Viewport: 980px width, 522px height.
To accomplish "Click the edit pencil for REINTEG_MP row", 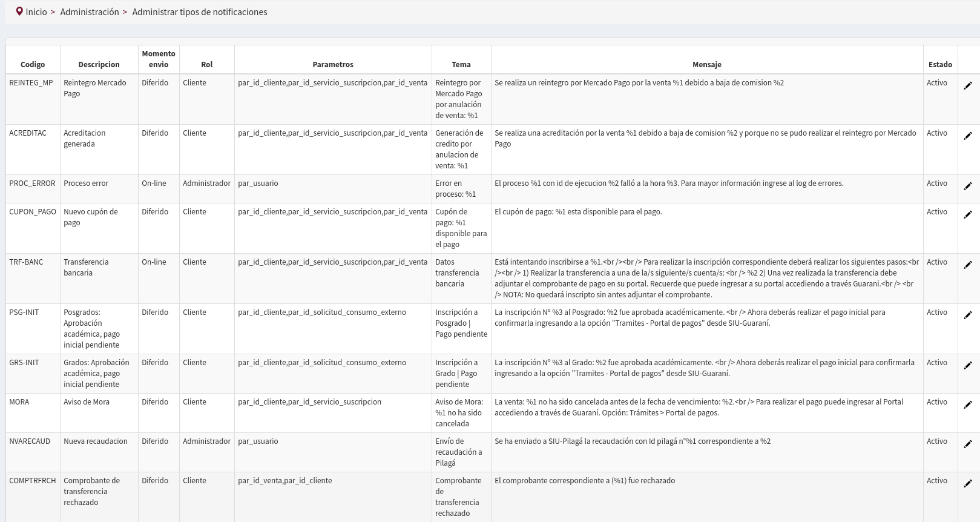I will [968, 86].
